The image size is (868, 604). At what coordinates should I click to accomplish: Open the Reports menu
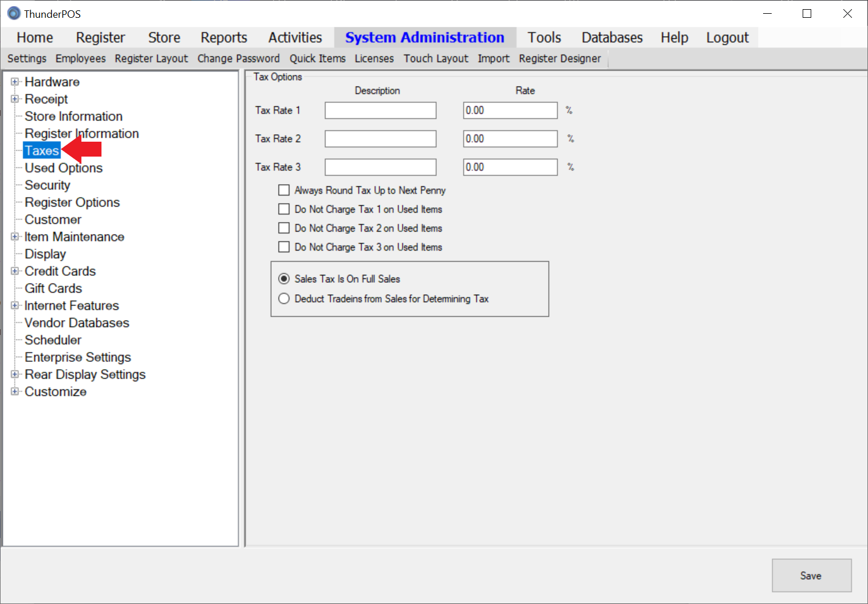(224, 38)
